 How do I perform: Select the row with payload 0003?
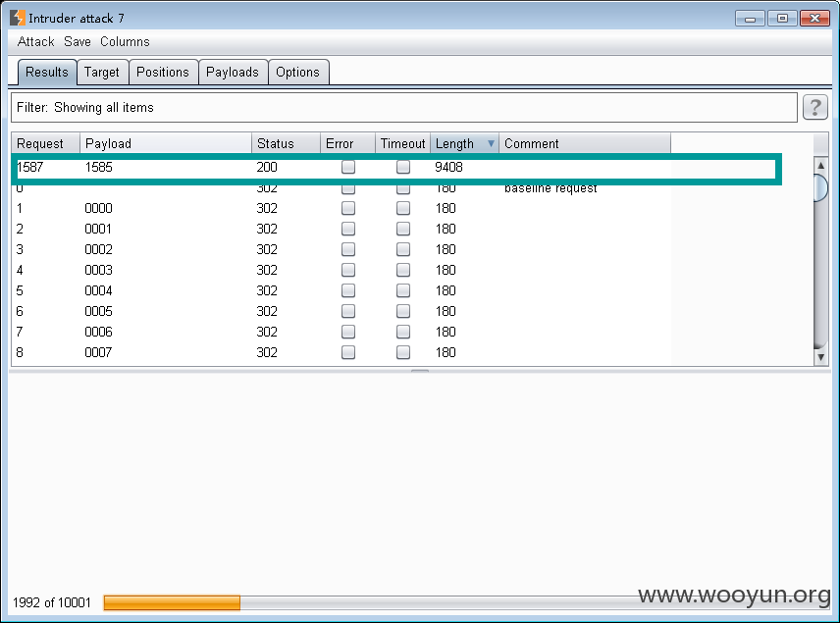[341, 270]
